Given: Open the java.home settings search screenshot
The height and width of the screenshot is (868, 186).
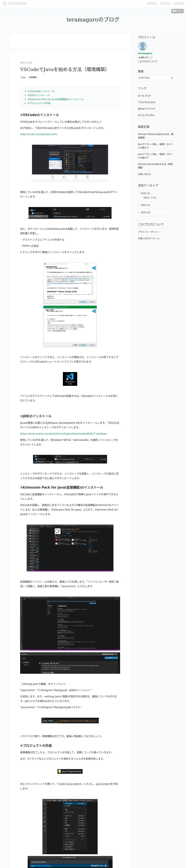Looking at the screenshot, I should pos(70,663).
